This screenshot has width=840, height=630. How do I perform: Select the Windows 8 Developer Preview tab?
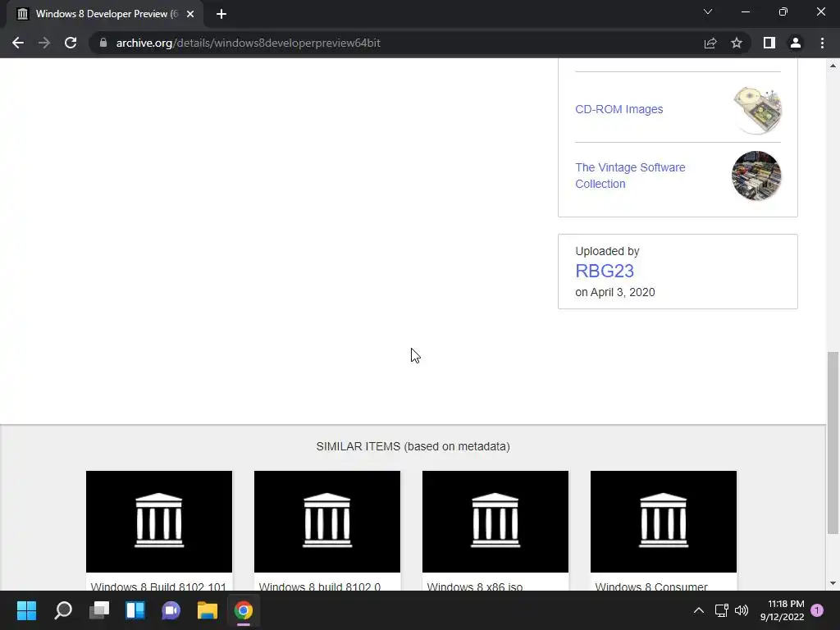point(105,14)
